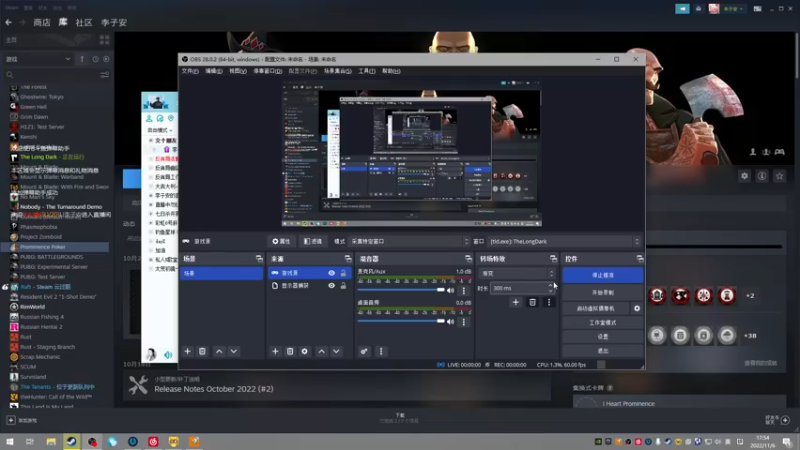Open Steam 社区 tab
Image resolution: width=800 pixels, height=450 pixels.
point(84,22)
